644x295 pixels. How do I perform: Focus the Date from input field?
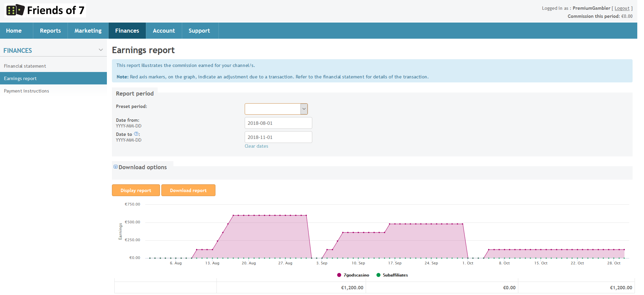coord(278,123)
